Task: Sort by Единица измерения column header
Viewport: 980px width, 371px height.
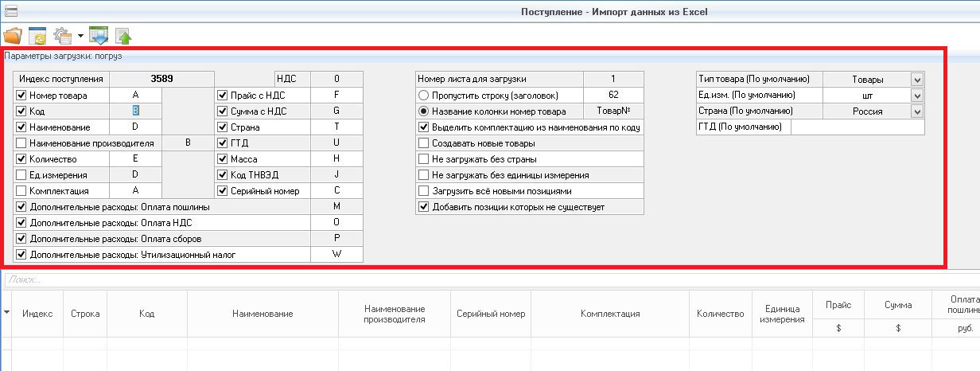Action: pyautogui.click(x=782, y=314)
